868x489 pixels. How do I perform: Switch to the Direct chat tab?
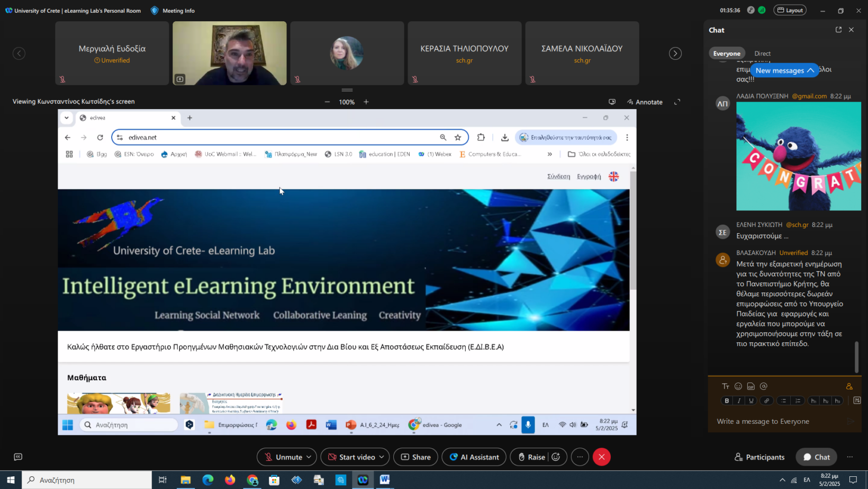[x=762, y=54]
